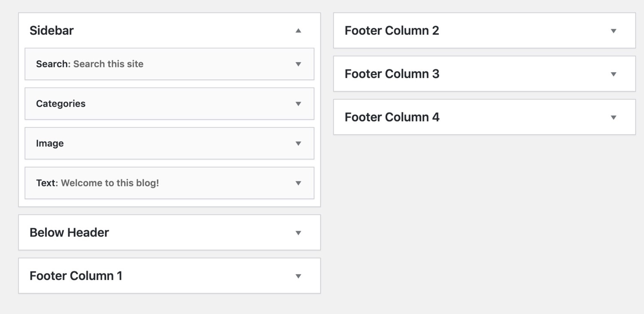Click the Footer Column 2 heading text

click(392, 31)
